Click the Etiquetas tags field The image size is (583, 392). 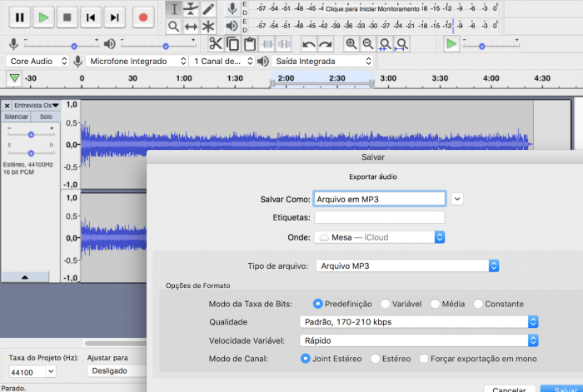(x=379, y=217)
